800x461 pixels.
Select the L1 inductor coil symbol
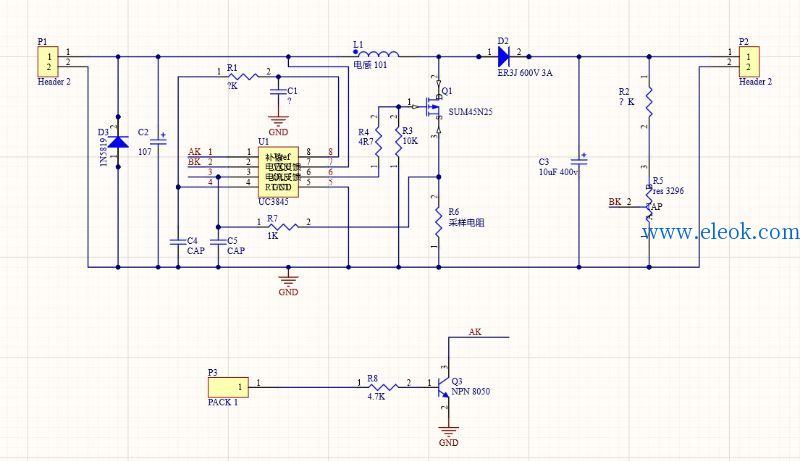pyautogui.click(x=378, y=53)
